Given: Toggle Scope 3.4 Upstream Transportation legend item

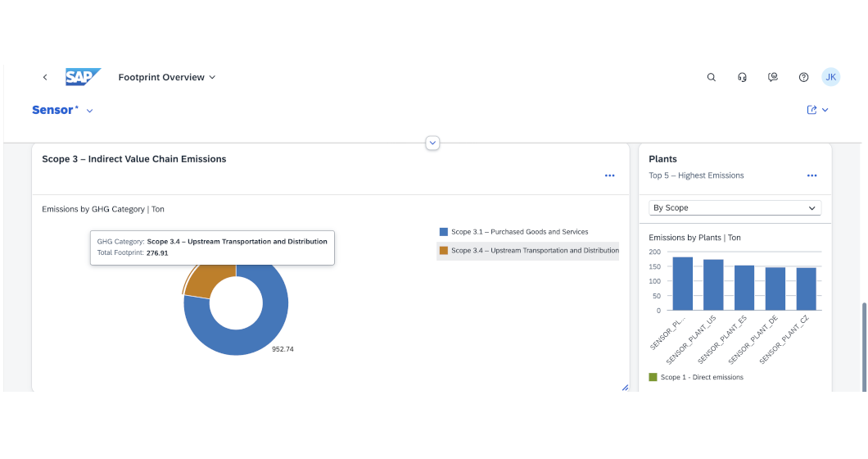Looking at the screenshot, I should pyautogui.click(x=528, y=251).
